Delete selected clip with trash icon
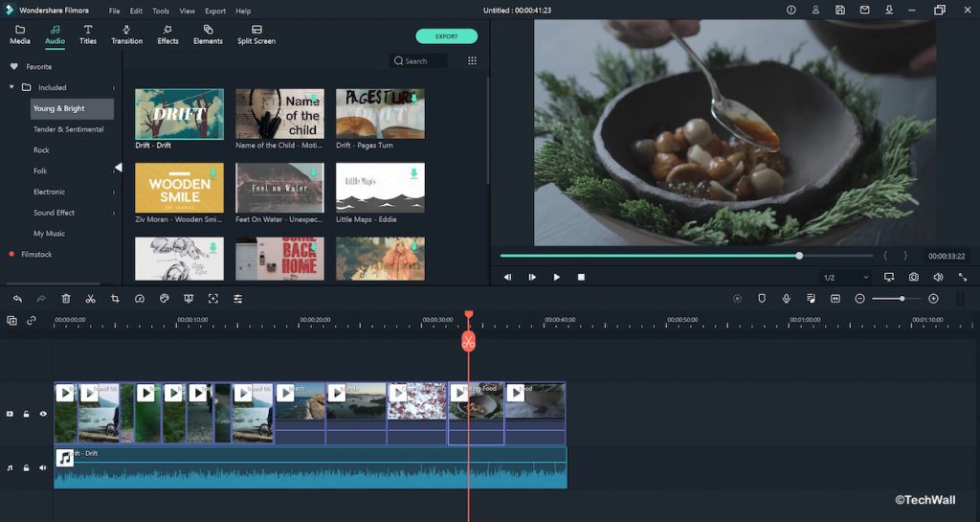Screen dimensions: 980x522 click(66, 299)
